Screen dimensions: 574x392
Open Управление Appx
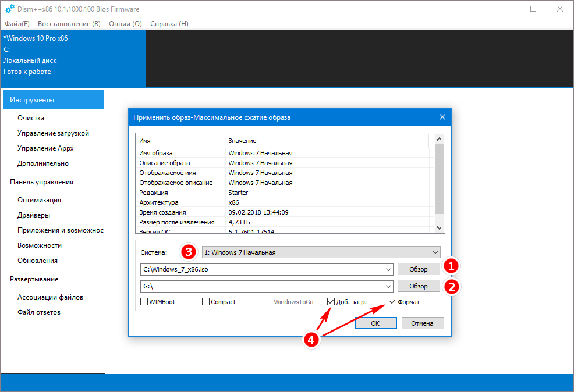click(45, 148)
